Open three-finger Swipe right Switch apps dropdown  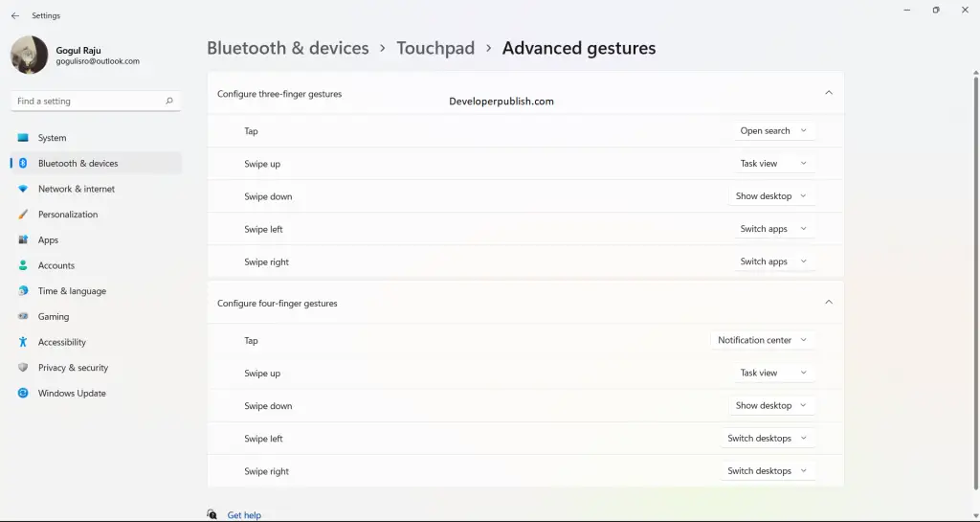click(773, 261)
